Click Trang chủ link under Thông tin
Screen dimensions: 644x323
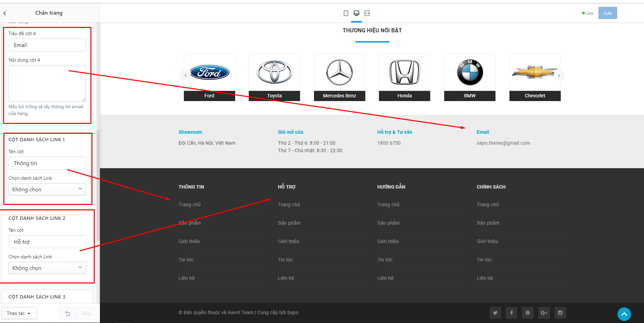(190, 205)
